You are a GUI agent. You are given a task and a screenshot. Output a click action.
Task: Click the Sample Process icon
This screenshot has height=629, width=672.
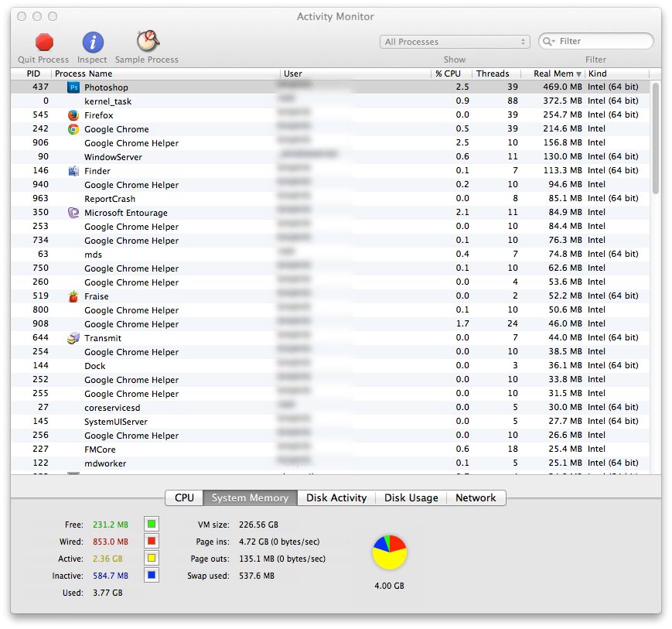[148, 41]
